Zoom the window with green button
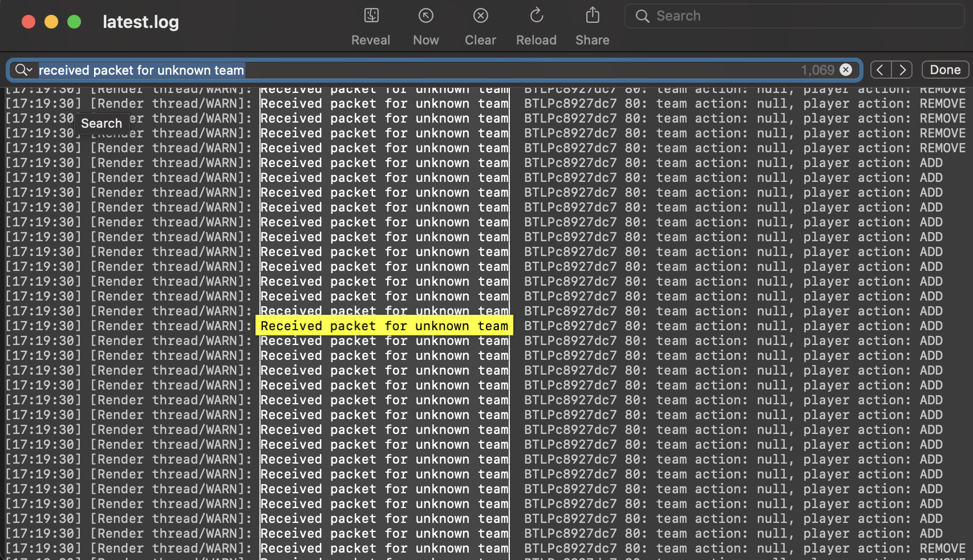 (74, 22)
